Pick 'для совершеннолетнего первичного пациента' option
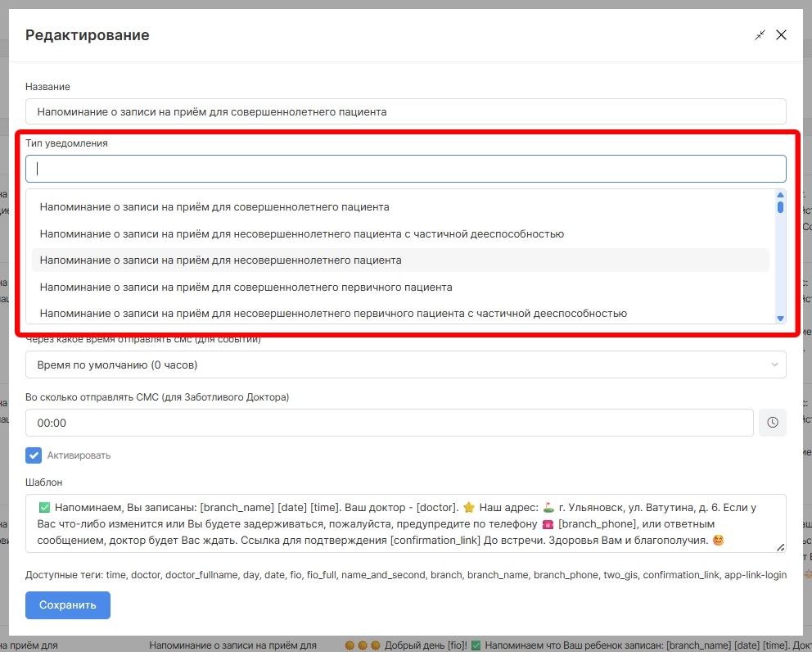Image resolution: width=812 pixels, height=652 pixels. (x=246, y=287)
